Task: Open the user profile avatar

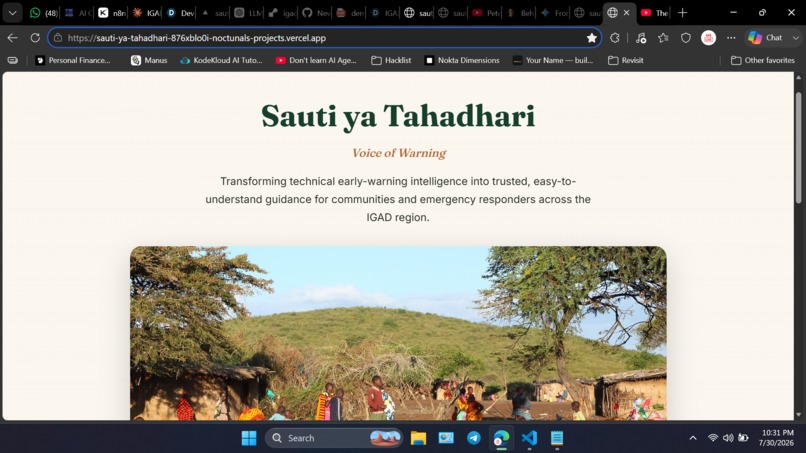Action: pos(708,38)
